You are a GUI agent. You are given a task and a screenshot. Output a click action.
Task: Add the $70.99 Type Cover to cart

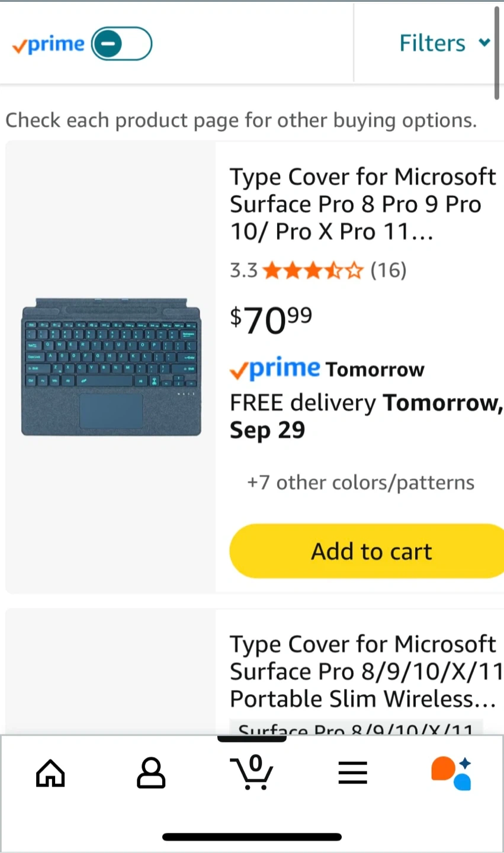(x=372, y=551)
